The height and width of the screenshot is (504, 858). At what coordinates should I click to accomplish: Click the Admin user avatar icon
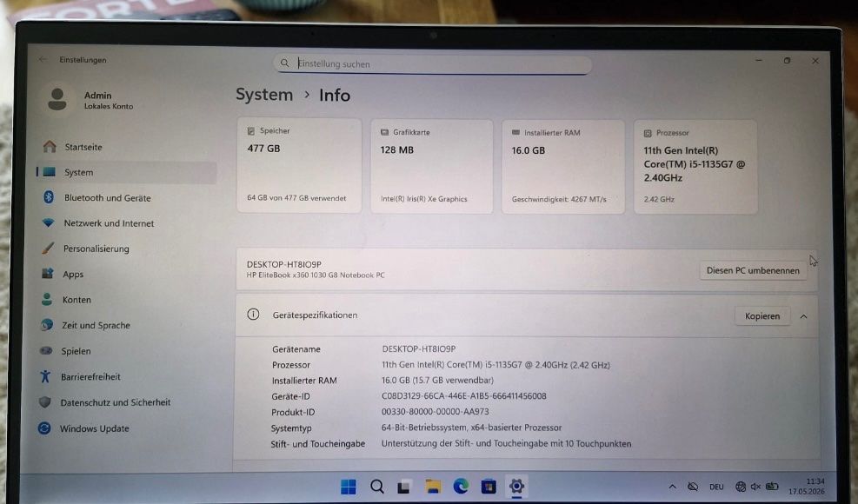click(x=57, y=99)
